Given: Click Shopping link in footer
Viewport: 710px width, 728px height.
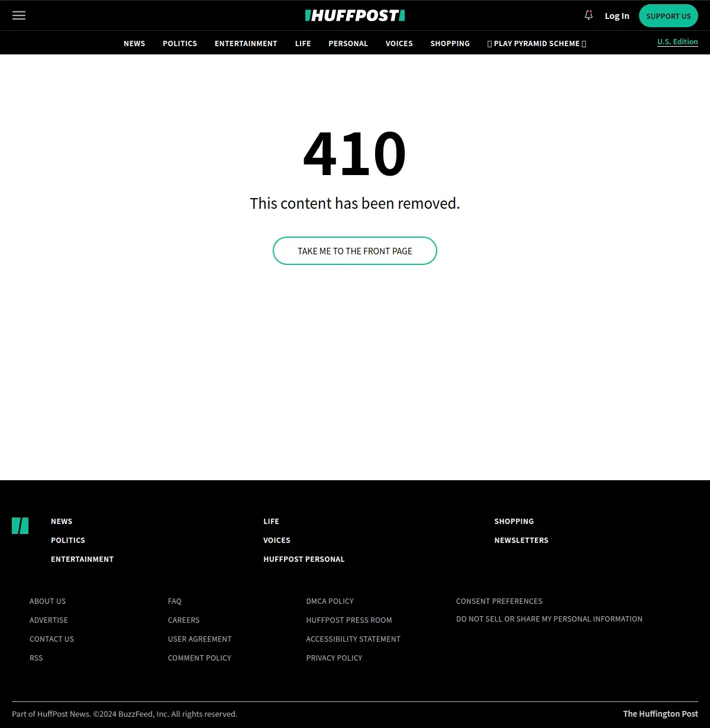Looking at the screenshot, I should click(x=514, y=521).
